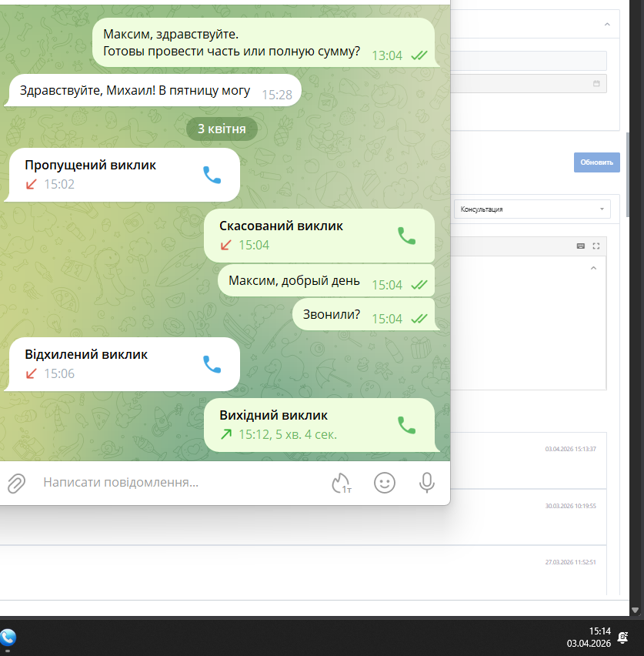Screen dimensions: 644x656
Task: Open the phone app in the taskbar
Action: 8,638
